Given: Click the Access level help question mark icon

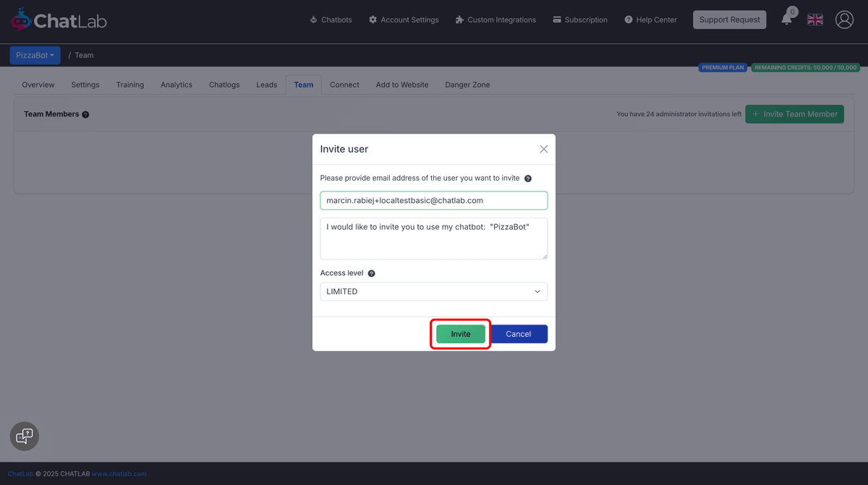Looking at the screenshot, I should (371, 272).
